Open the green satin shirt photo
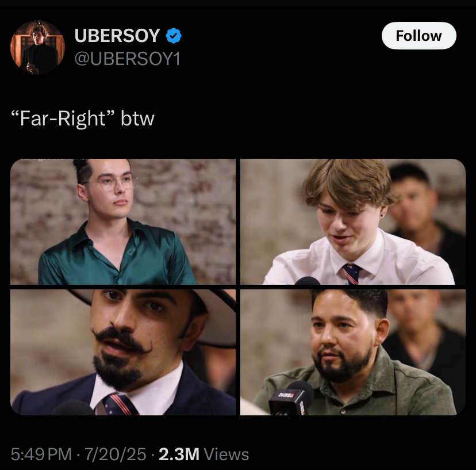 (123, 221)
